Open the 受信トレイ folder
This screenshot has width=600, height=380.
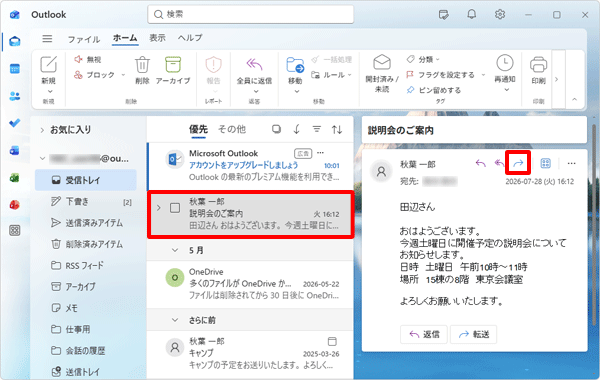pyautogui.click(x=86, y=180)
